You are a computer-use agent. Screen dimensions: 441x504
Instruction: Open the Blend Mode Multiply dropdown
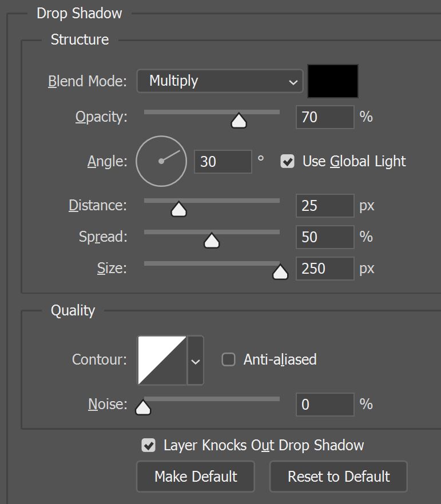[x=220, y=81]
